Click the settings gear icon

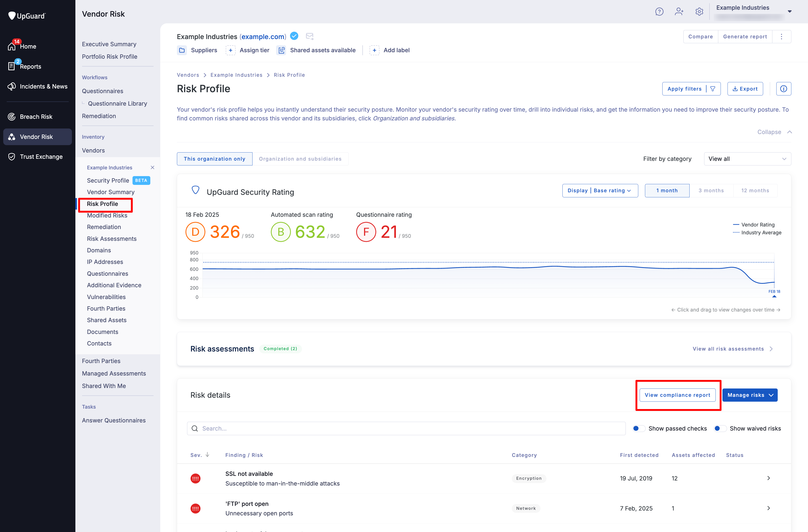click(699, 11)
